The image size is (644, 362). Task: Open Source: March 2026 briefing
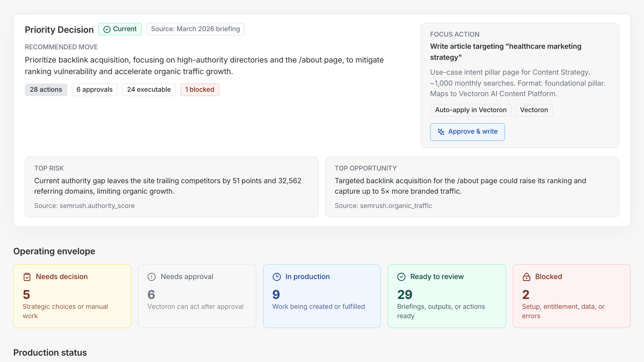[195, 29]
